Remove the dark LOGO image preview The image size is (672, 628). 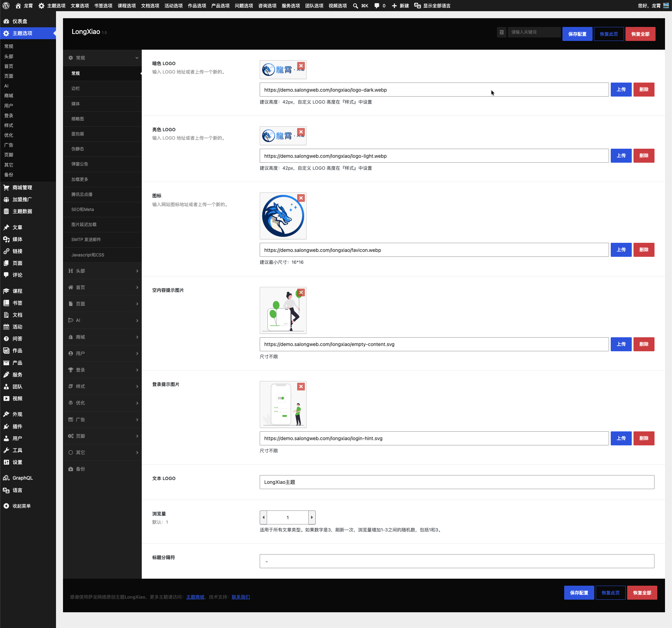[301, 66]
